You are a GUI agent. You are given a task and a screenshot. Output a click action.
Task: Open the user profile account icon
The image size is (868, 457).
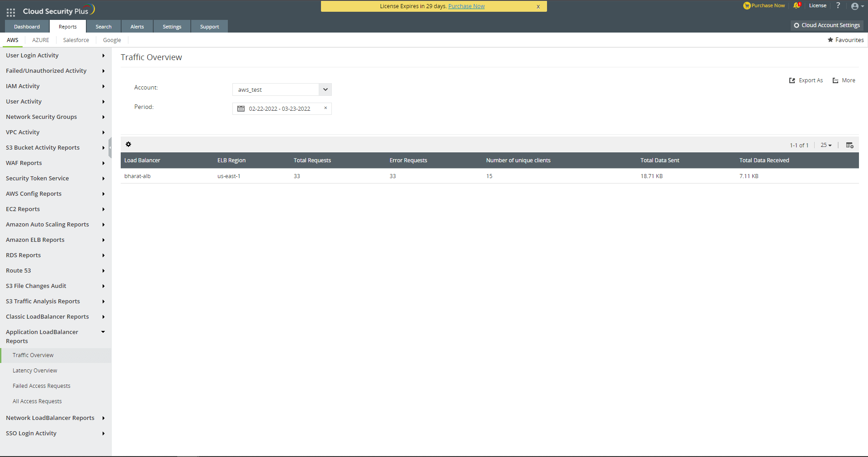click(857, 6)
